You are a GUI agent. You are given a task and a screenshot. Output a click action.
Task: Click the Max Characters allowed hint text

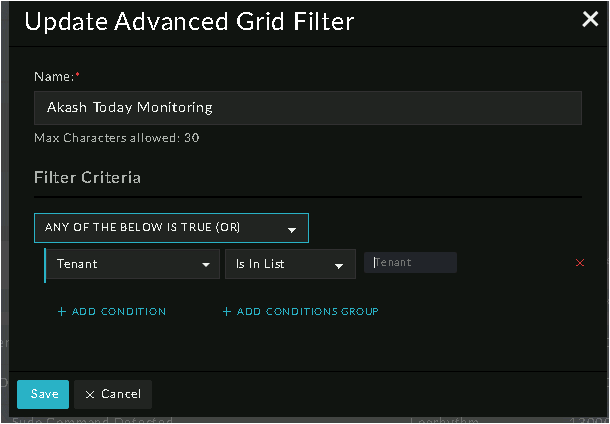pyautogui.click(x=117, y=138)
